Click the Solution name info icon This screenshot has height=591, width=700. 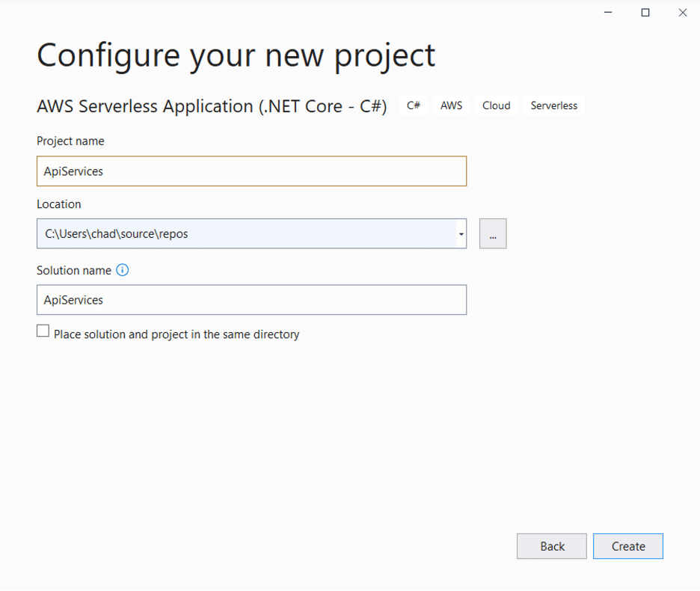point(123,270)
